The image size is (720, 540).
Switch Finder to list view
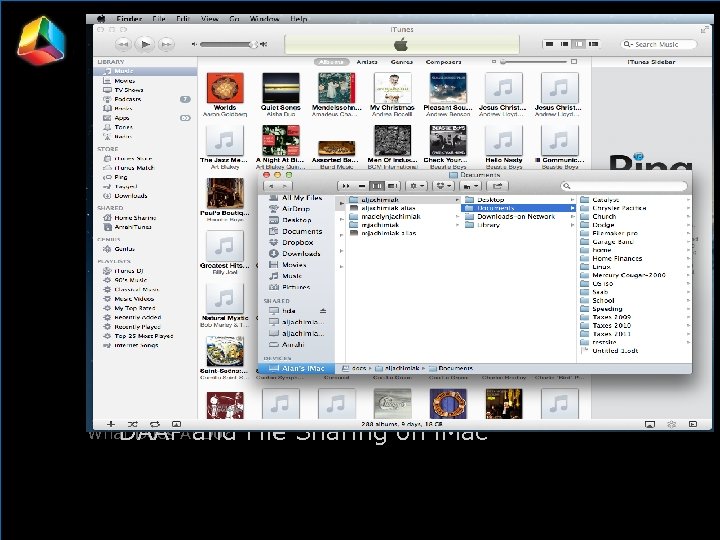tap(362, 186)
